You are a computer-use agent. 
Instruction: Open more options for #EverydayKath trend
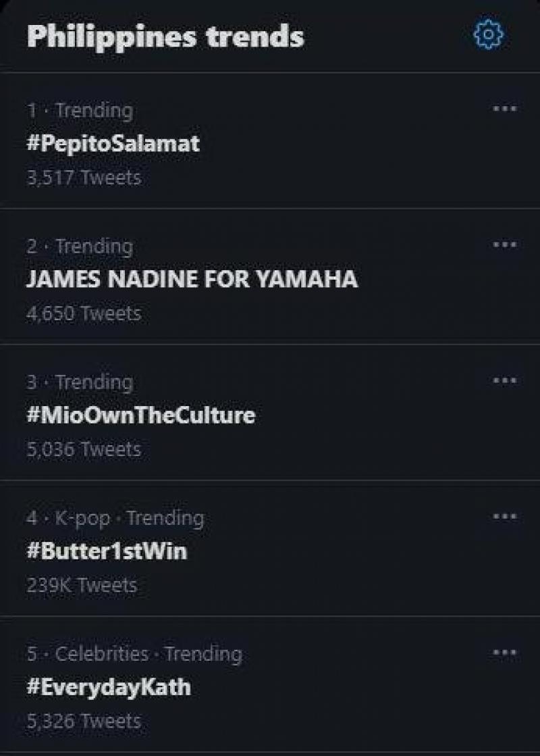(504, 653)
